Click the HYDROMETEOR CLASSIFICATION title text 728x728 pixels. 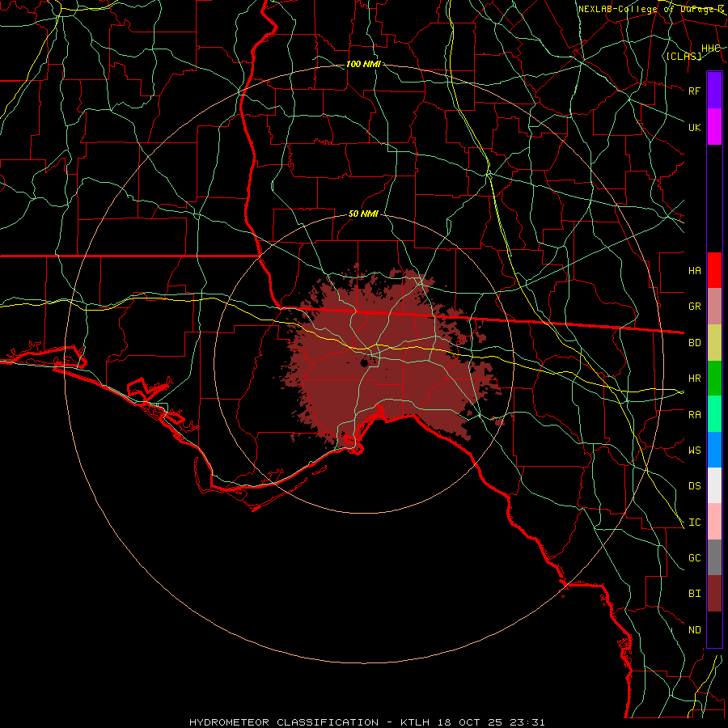click(x=284, y=722)
